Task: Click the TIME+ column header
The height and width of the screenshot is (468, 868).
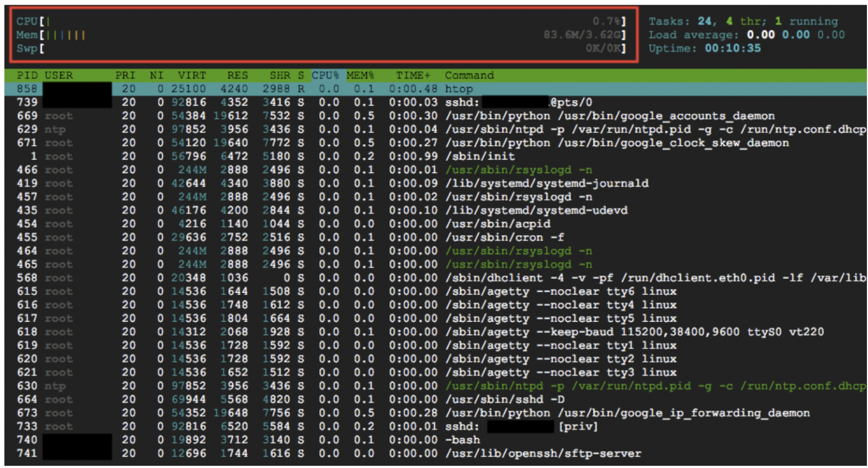Action: point(413,75)
